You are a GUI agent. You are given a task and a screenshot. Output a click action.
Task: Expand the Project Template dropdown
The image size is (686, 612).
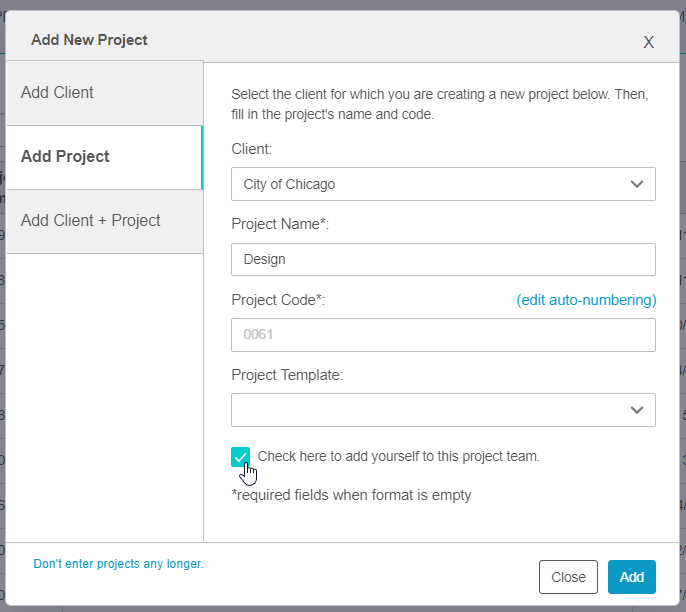coord(430,410)
